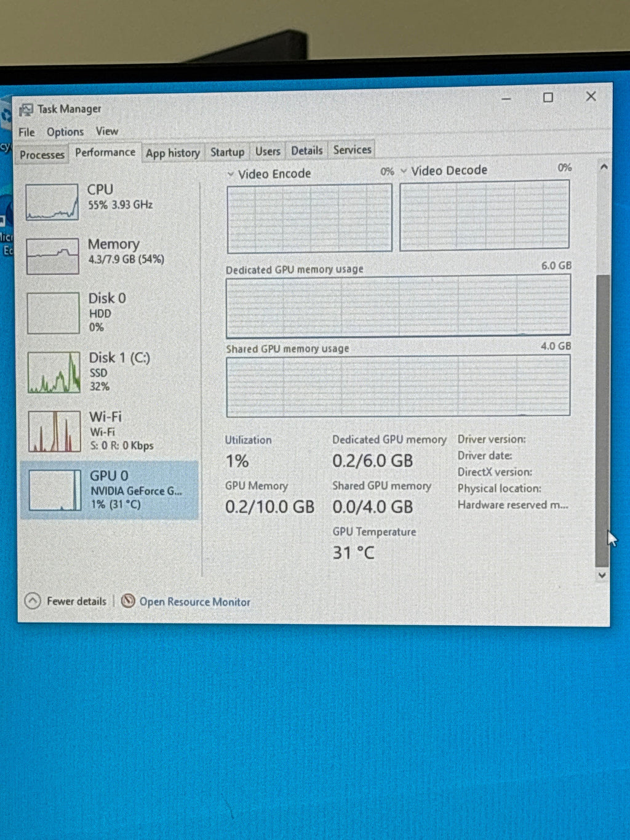Click the Fewer details collapse arrow icon
Viewport: 630px width, 840px height.
(33, 601)
